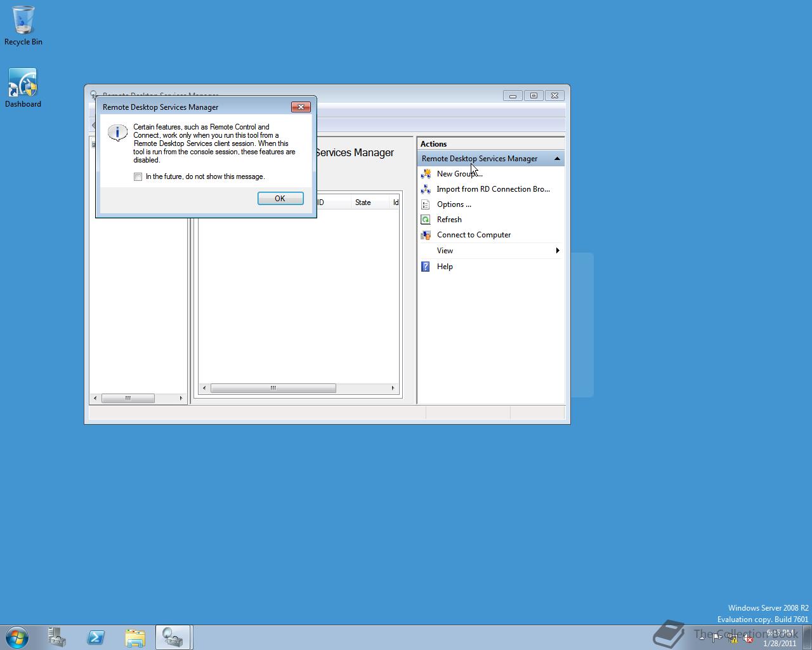Open the Dashboard desktop shortcut
The width and height of the screenshot is (812, 650).
23,88
